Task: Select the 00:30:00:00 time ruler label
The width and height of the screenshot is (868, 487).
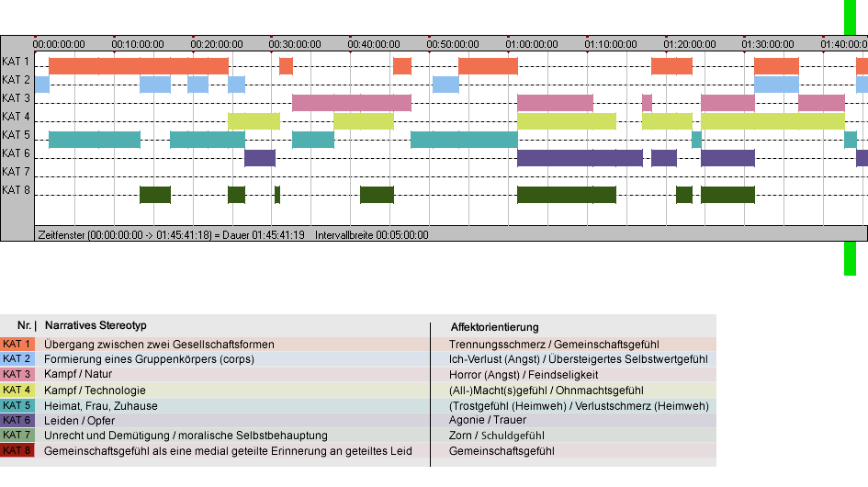Action: 295,44
